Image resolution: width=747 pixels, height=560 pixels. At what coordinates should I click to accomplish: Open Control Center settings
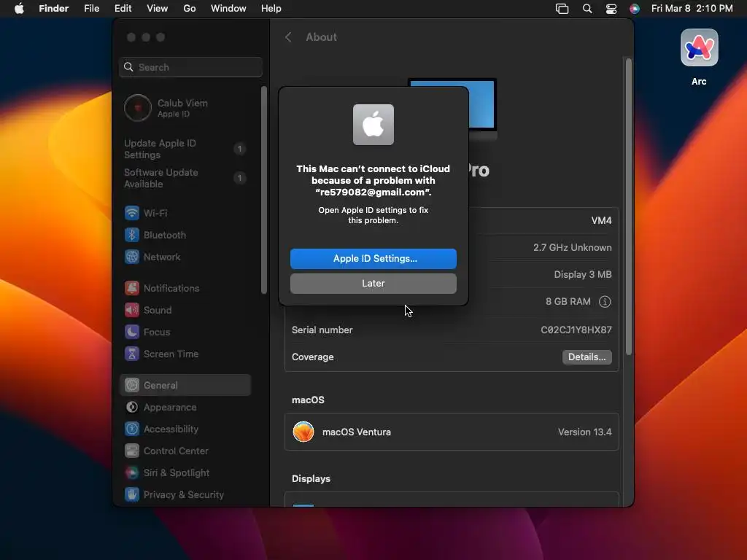(x=186, y=451)
